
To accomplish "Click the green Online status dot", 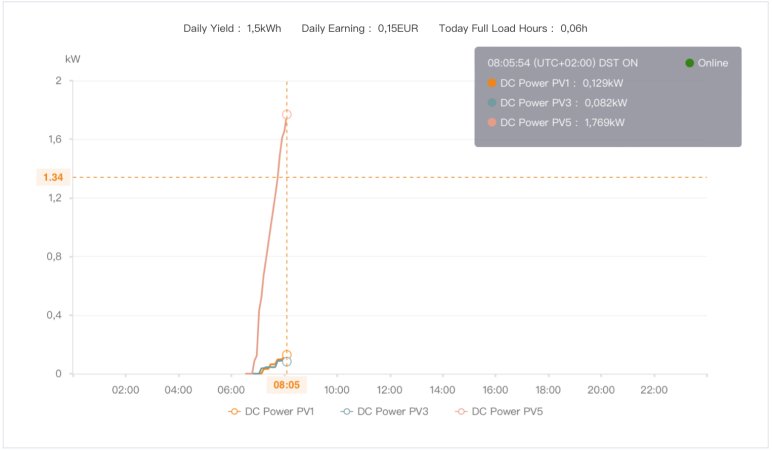I will (x=690, y=63).
